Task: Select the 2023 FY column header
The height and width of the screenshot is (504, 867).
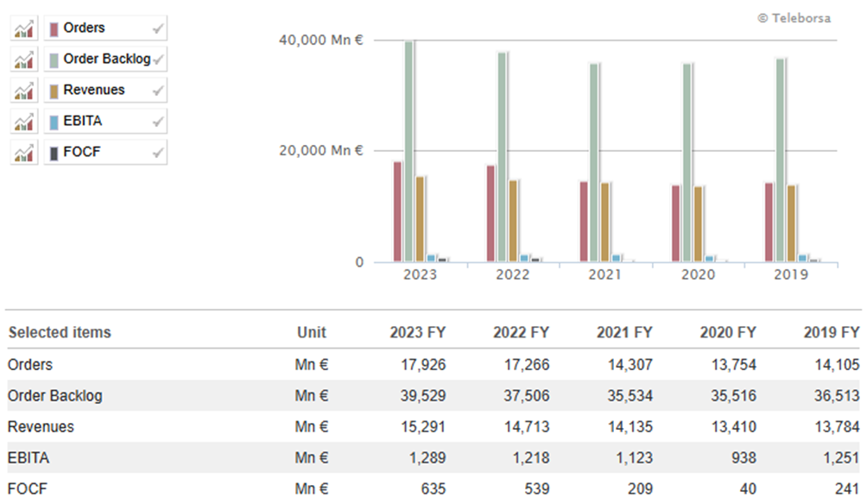Action: point(418,333)
